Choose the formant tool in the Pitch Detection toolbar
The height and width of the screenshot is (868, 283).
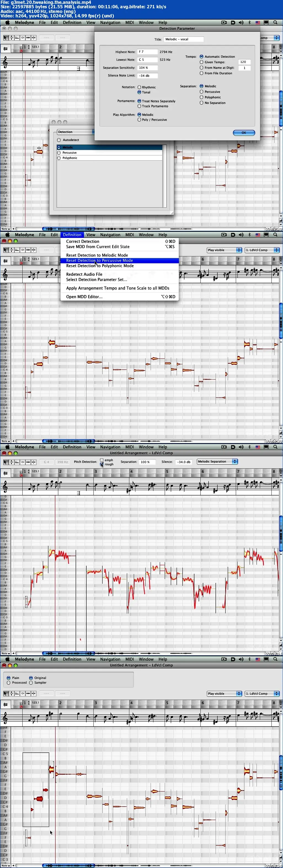click(x=17, y=462)
